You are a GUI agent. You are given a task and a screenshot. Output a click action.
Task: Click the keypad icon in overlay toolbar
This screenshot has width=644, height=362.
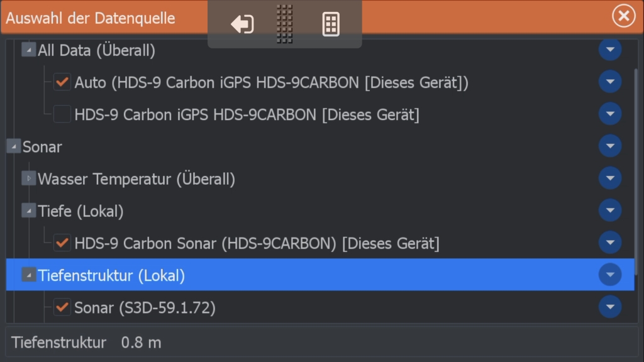(331, 25)
